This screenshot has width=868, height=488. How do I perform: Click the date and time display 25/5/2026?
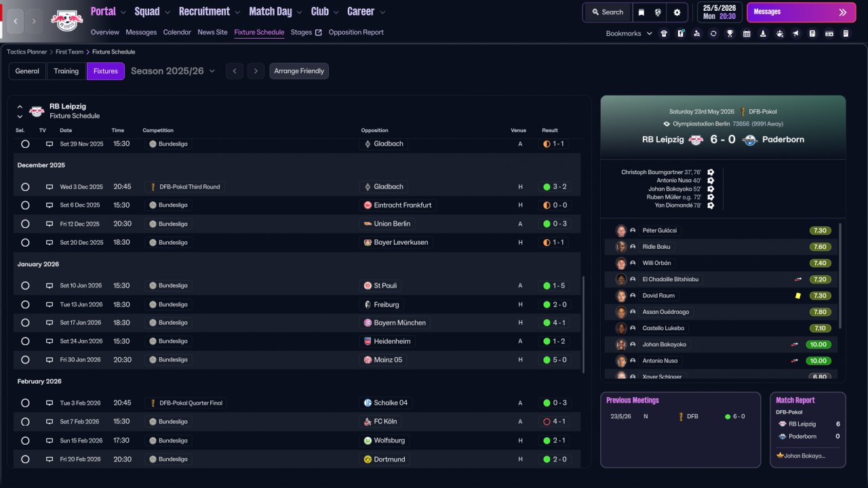point(719,12)
